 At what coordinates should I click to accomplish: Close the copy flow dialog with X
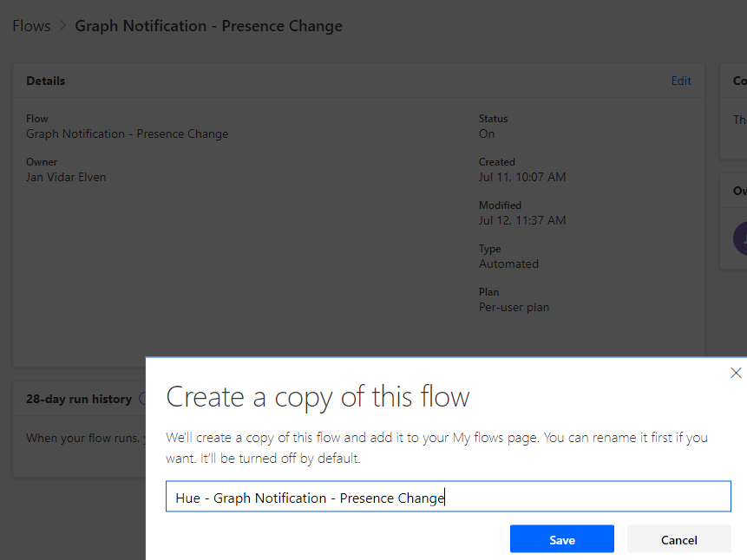tap(736, 373)
